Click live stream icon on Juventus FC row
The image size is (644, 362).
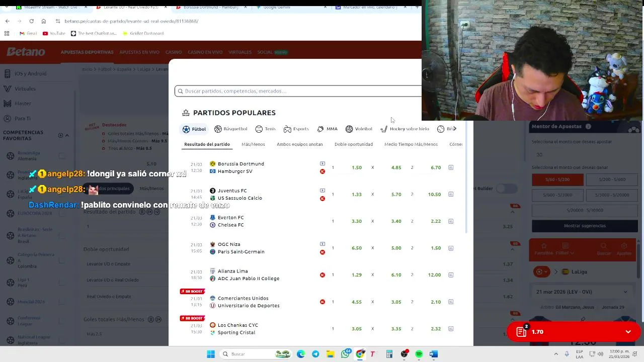coord(323,191)
